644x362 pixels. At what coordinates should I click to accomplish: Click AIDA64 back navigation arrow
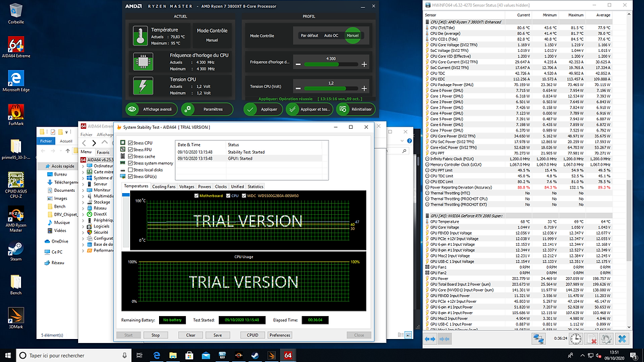84,143
